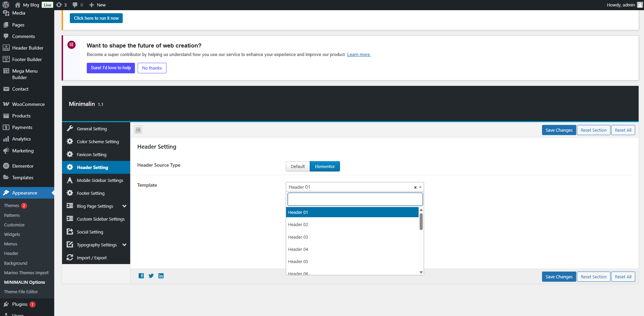The image size is (644, 316).
Task: Open the Twitter icon link
Action: pyautogui.click(x=151, y=276)
